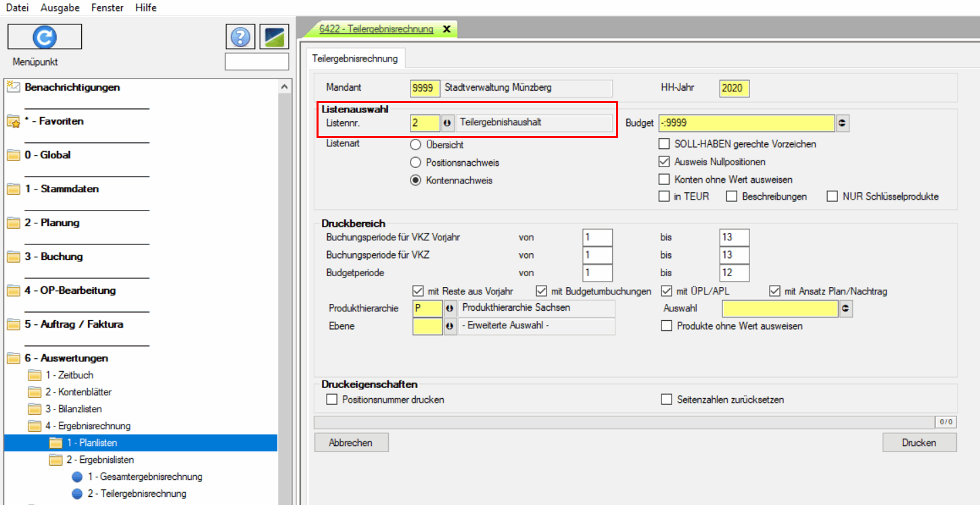
Task: Open the Listennr. lookup icon
Action: coord(447,123)
